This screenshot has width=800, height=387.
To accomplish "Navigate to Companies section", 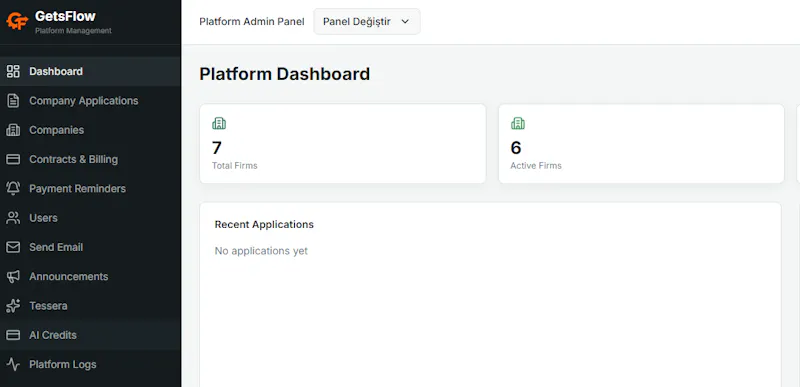I will [x=90, y=130].
